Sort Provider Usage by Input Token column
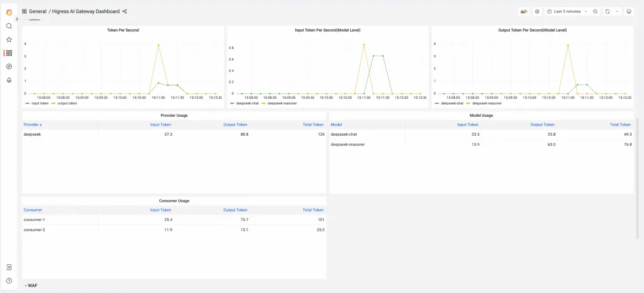 (160, 124)
